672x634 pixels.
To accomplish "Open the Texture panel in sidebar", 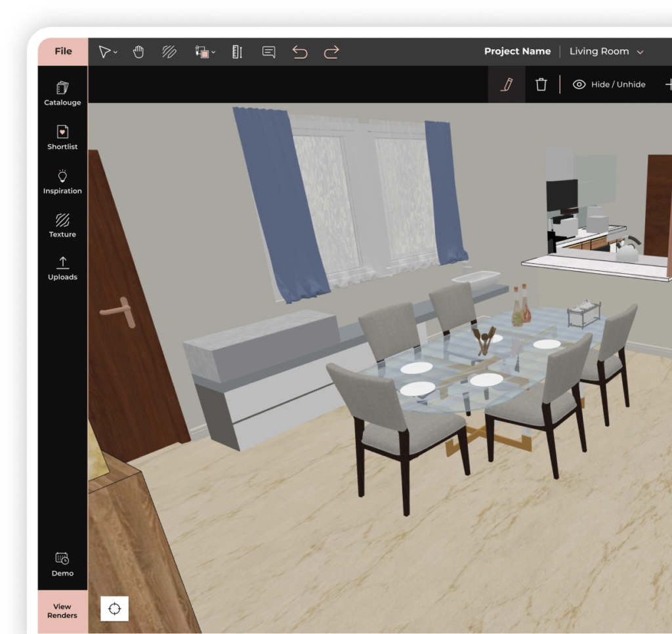I will tap(62, 226).
